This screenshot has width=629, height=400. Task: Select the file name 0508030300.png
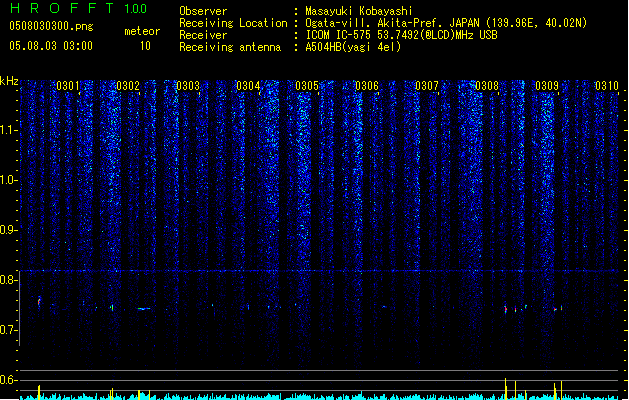coord(51,26)
